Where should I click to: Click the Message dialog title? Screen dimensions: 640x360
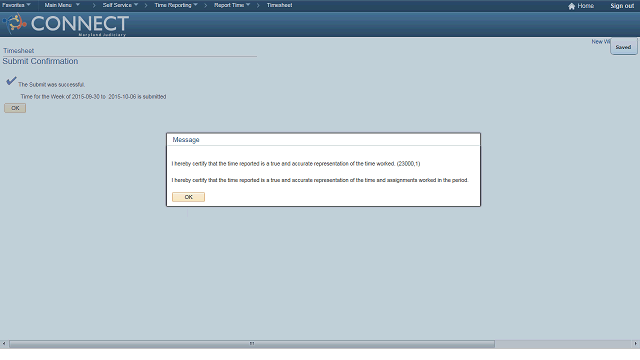186,140
